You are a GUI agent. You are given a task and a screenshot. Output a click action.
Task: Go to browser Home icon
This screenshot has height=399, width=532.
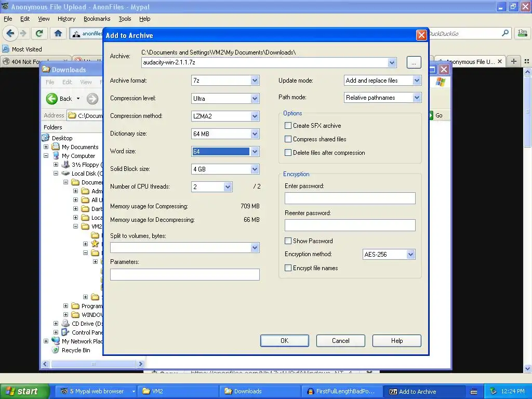(58, 33)
